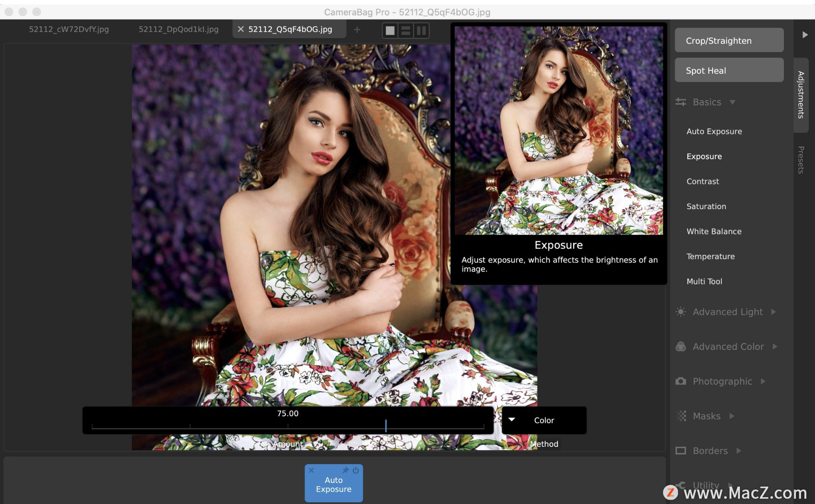Expand the Advanced Light section arrow
Viewport: 815px width, 504px height.
773,312
